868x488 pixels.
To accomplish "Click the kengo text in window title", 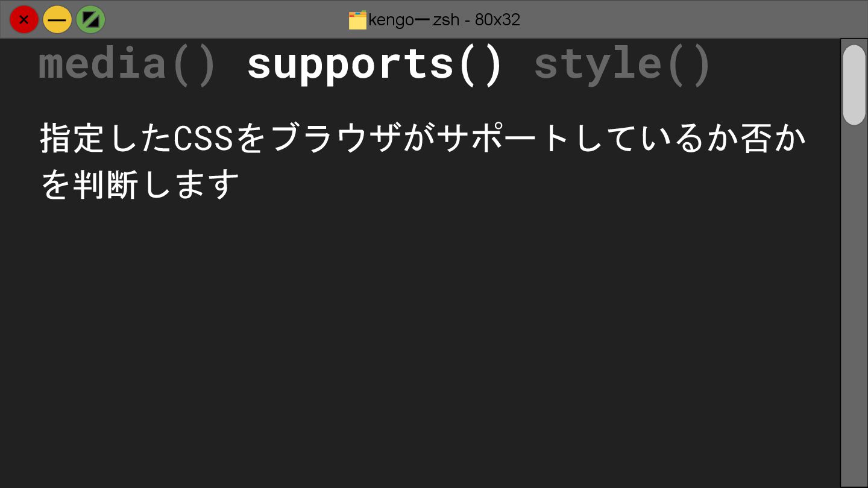I will [392, 20].
